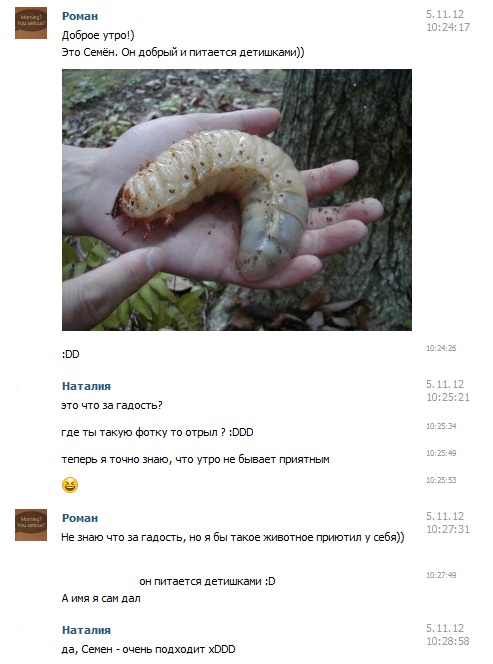Select the message 'Доброе утро!)'
This screenshot has height=664, width=493.
pyautogui.click(x=98, y=35)
